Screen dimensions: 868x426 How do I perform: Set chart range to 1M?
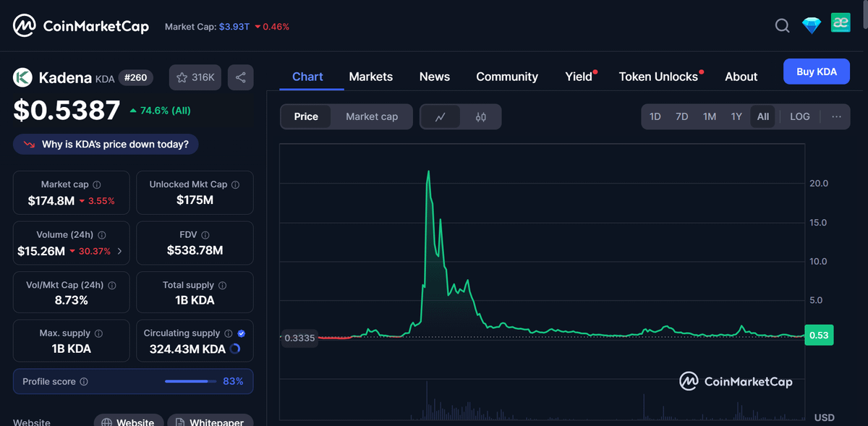[710, 116]
